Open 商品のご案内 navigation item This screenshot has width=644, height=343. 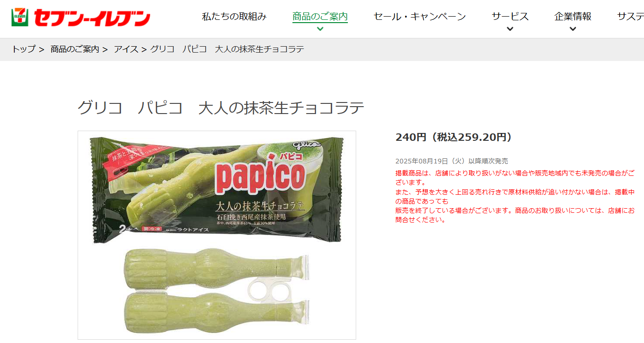coord(320,17)
